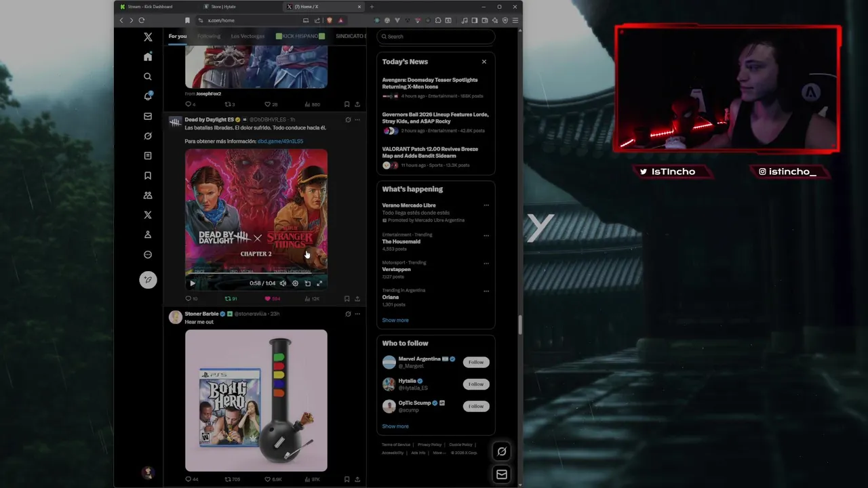Click the browser reload button
The image size is (868, 488).
tap(141, 20)
